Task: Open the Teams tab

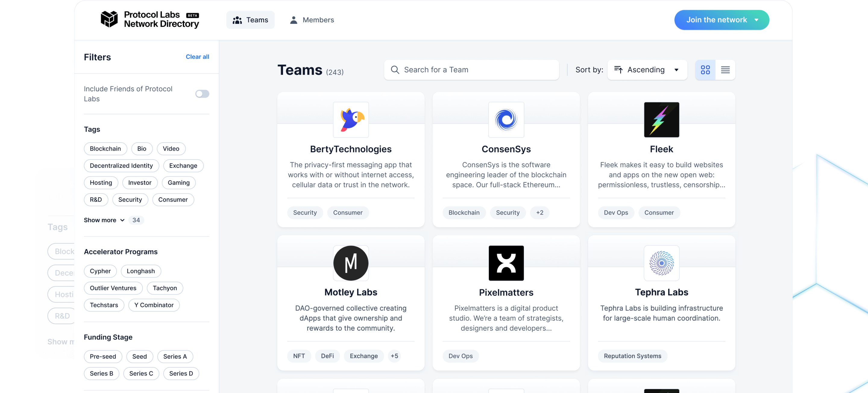Action: click(x=250, y=20)
